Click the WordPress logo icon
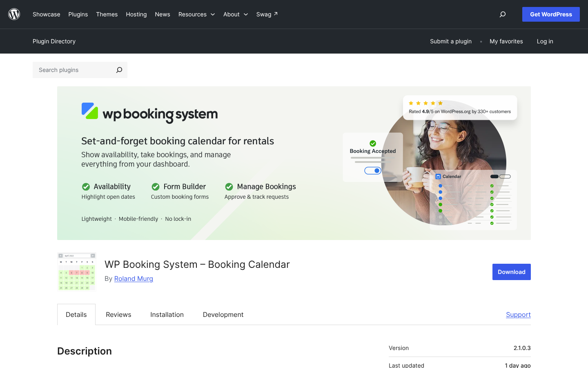The image size is (588, 368). click(14, 14)
